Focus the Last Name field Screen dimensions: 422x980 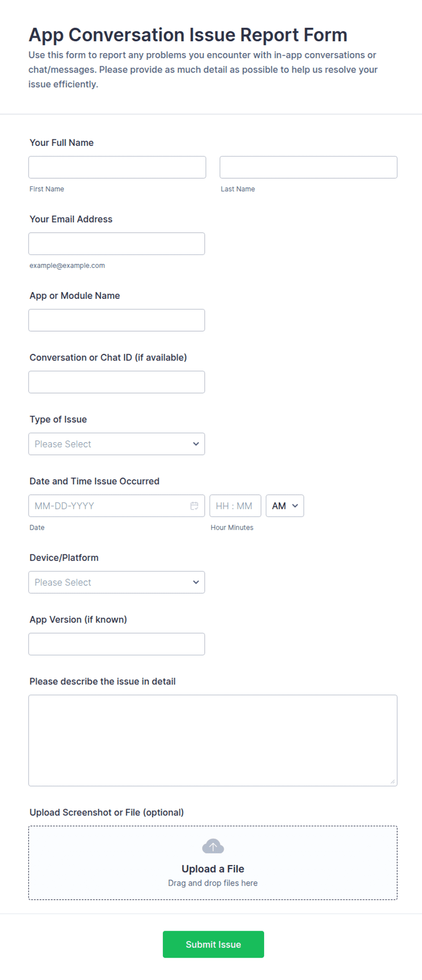(x=309, y=167)
